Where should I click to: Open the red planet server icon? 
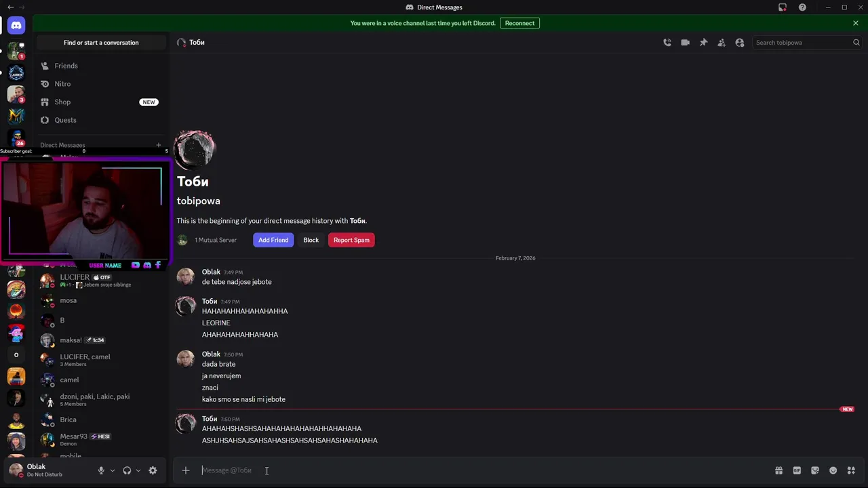pos(16,311)
